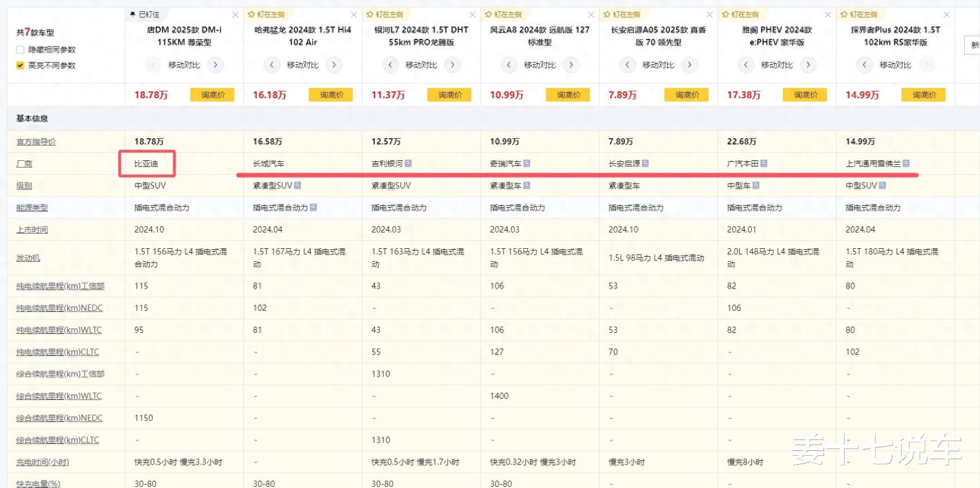The height and width of the screenshot is (488, 980).
Task: Click 询底价 for the 17.38万 雅阁
Action: (805, 95)
